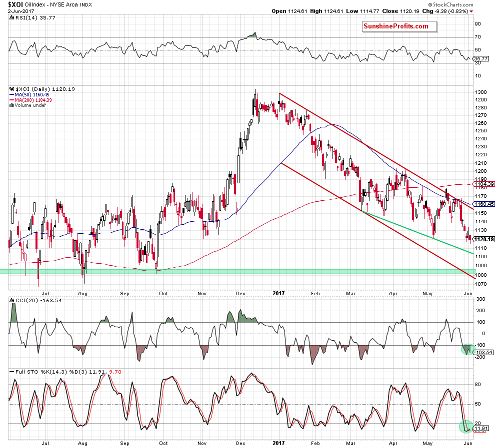Select the CCI(20) -163.54 label
495x448 pixels.
click(38, 301)
